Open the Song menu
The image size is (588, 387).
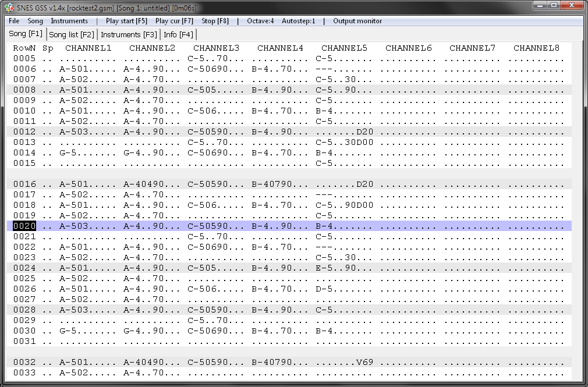pos(36,21)
